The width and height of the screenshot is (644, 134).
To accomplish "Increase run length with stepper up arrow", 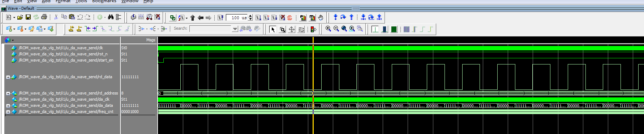I will click(250, 16).
